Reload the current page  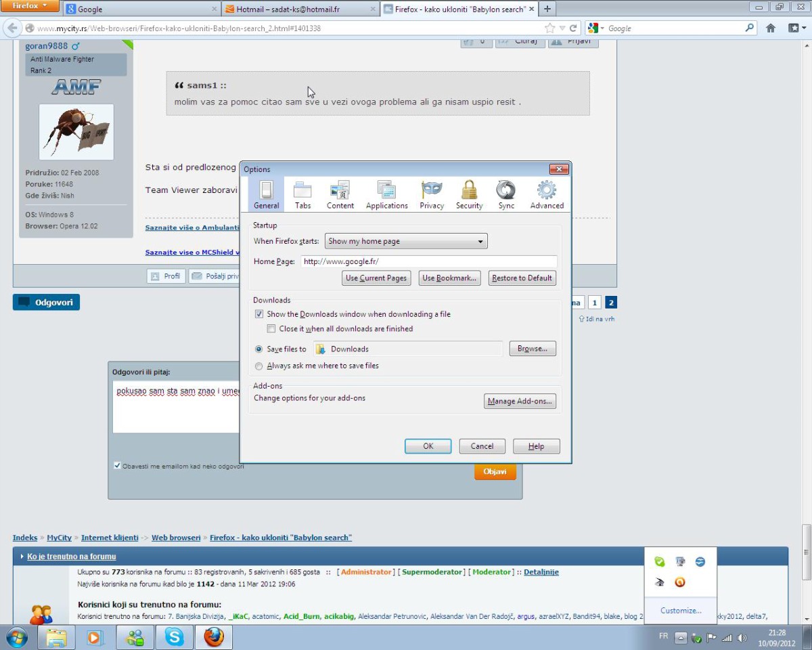tap(573, 28)
